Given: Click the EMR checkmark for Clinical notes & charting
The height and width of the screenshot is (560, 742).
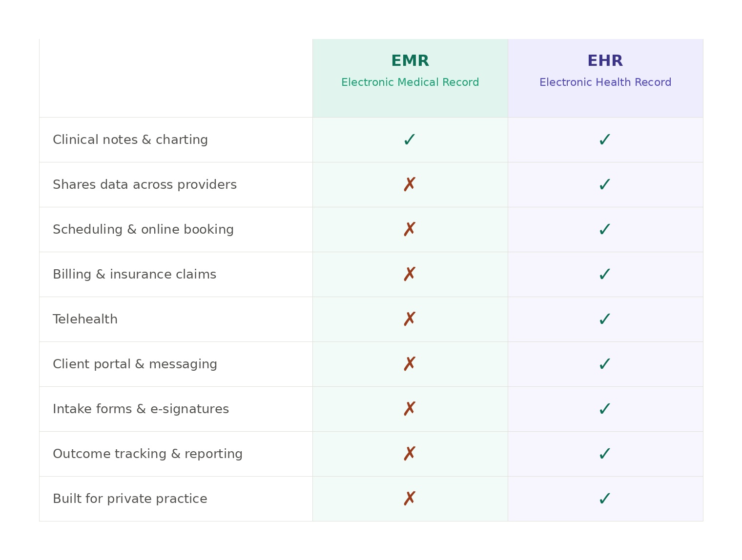Looking at the screenshot, I should pos(410,140).
